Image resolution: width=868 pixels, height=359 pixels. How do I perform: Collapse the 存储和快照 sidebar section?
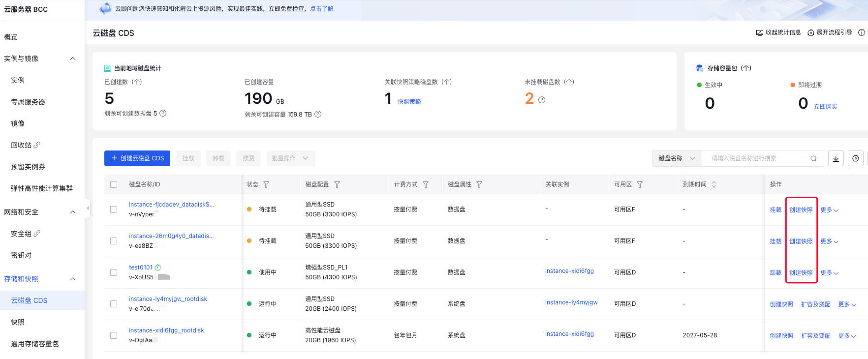coord(73,279)
